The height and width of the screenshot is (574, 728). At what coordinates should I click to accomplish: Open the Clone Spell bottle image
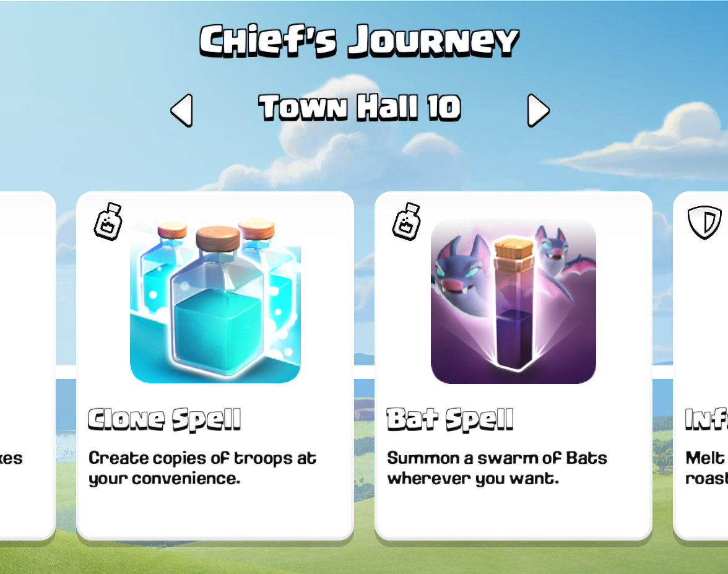tap(215, 300)
